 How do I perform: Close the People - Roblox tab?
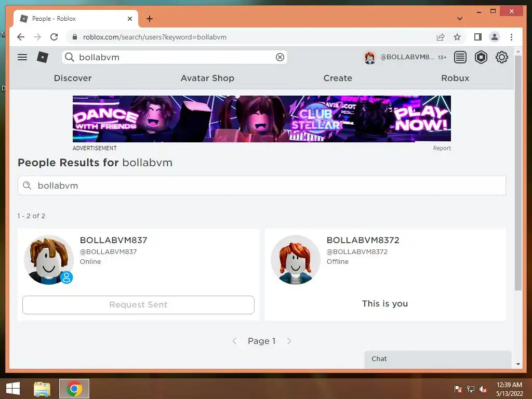[x=129, y=19]
